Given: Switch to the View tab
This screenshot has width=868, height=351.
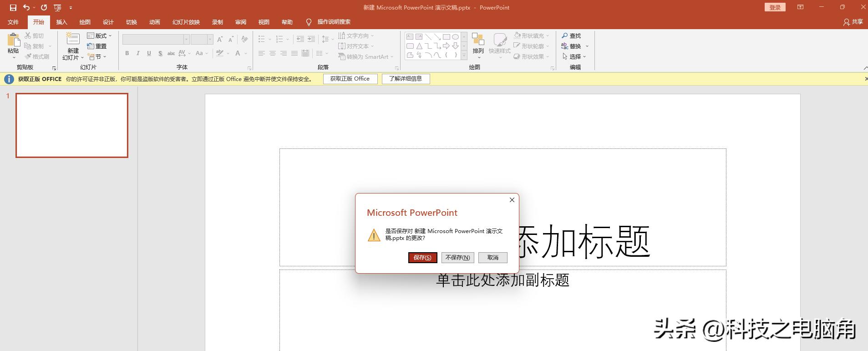Looking at the screenshot, I should click(x=264, y=22).
